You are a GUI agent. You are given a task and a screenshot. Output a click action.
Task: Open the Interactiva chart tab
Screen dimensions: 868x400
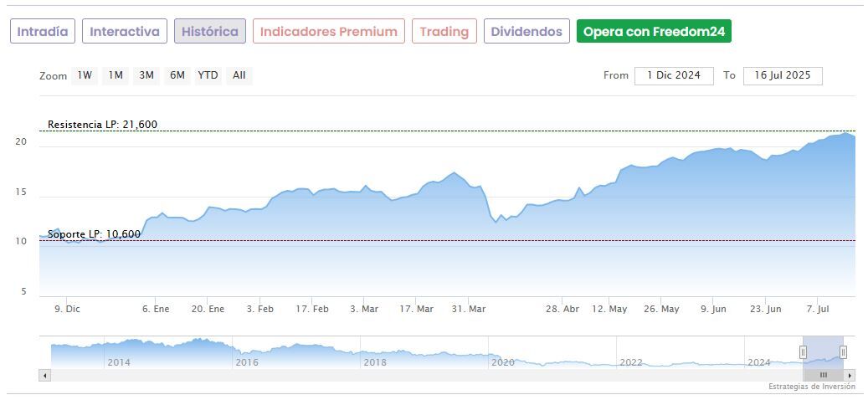pos(125,32)
